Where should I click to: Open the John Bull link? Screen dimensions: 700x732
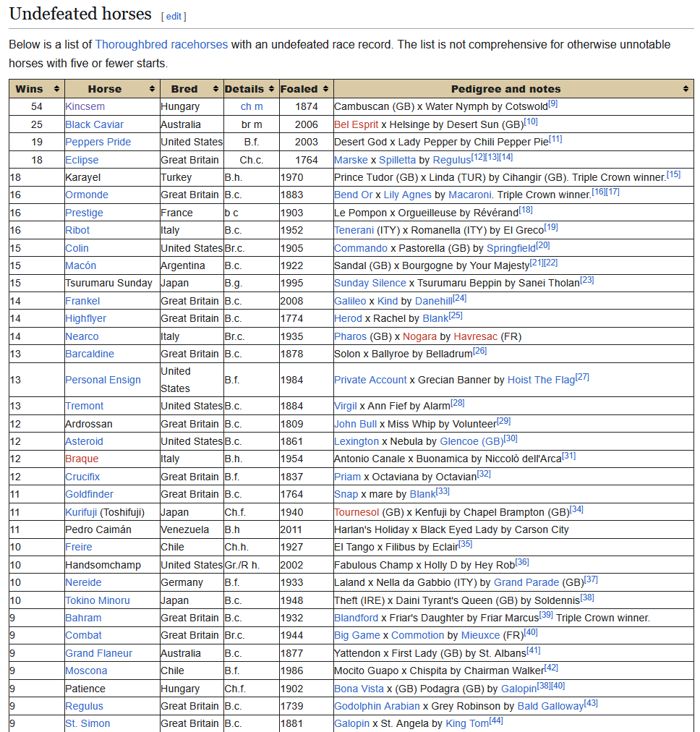(x=355, y=424)
